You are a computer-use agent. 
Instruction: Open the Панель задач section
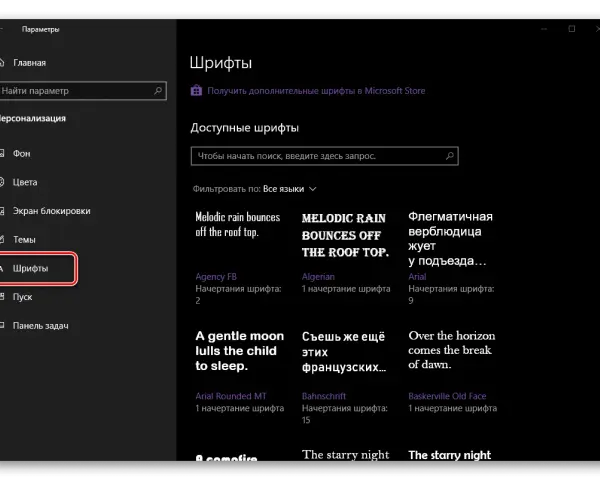click(40, 326)
